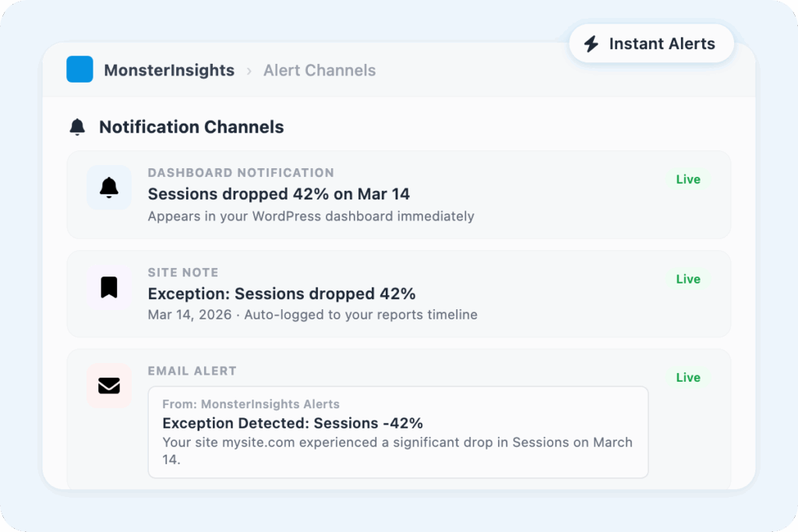798x532 pixels.
Task: Open "Exception: Sessions dropped 42%" site note
Action: 281,294
